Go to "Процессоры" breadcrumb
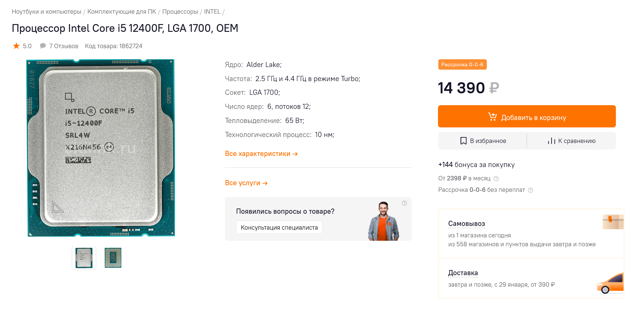This screenshot has height=320, width=644. [180, 12]
